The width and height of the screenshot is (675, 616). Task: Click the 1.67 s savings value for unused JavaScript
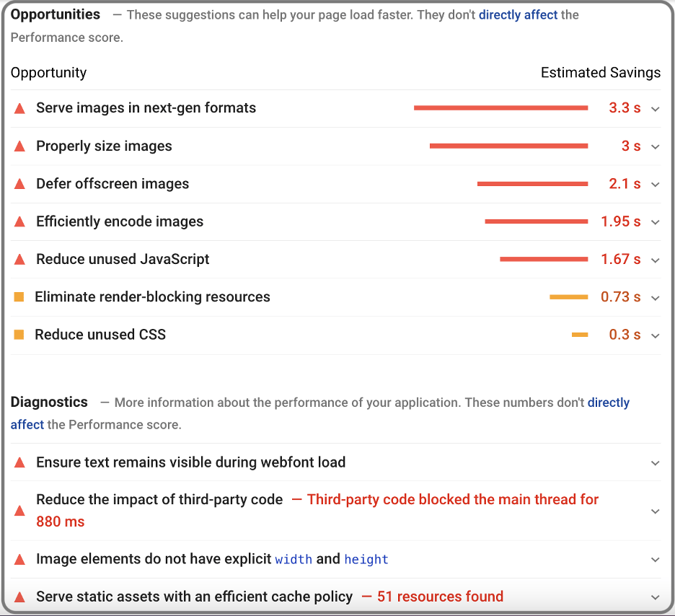pos(620,260)
